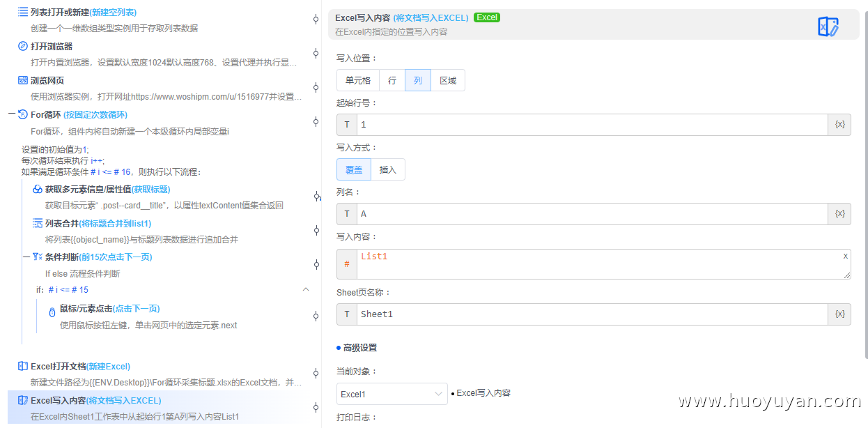
Task: Click the mouse icon beside 鼠标/元素点击
Action: click(52, 312)
